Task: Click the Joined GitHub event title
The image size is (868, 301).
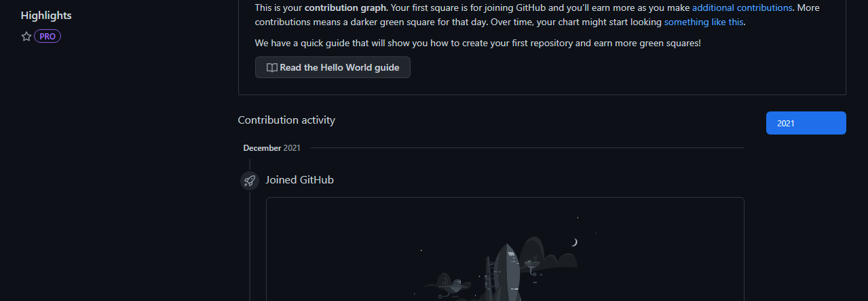Action: 299,180
